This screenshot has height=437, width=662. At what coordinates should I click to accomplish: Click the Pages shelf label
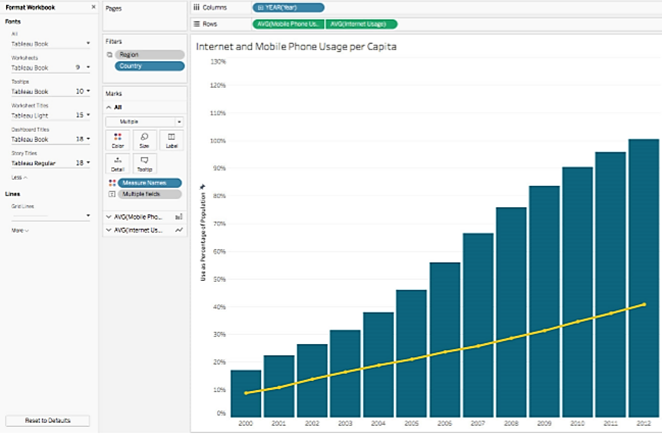114,8
